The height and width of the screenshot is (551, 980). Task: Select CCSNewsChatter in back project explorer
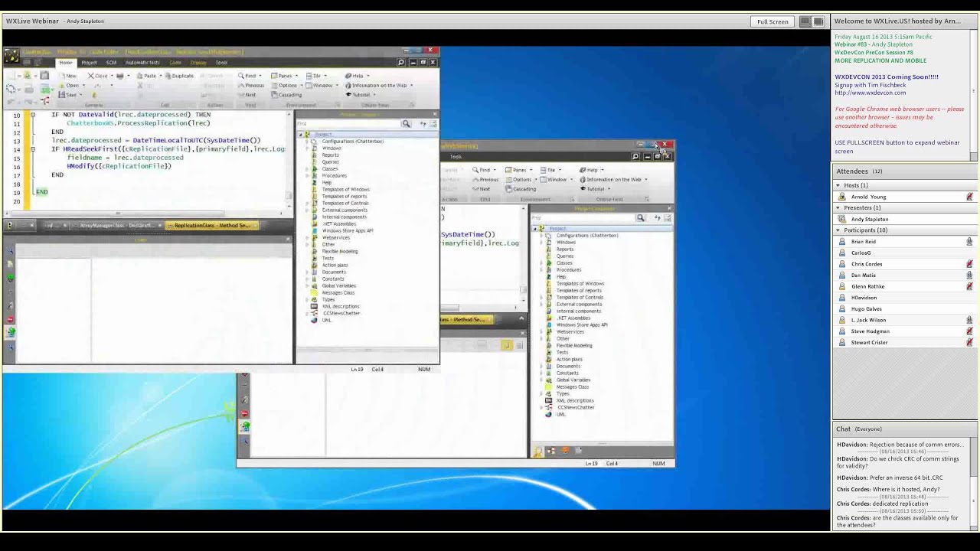click(575, 407)
